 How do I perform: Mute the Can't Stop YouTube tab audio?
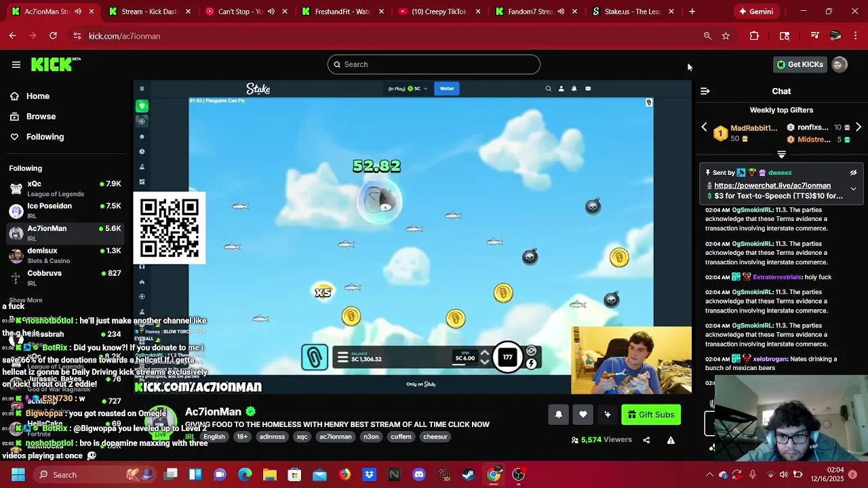pyautogui.click(x=271, y=12)
